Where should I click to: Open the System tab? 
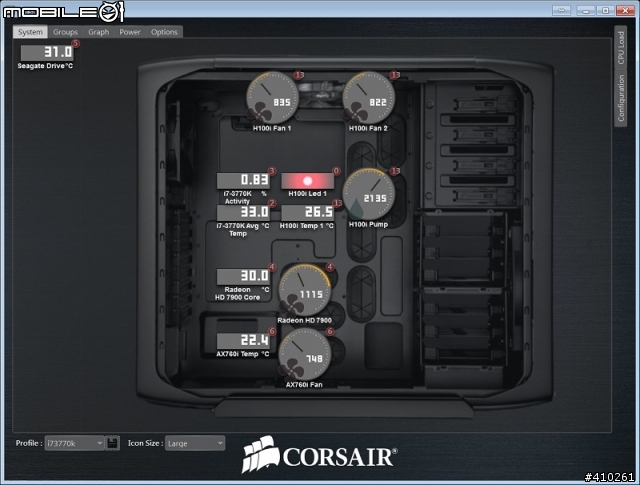[30, 32]
